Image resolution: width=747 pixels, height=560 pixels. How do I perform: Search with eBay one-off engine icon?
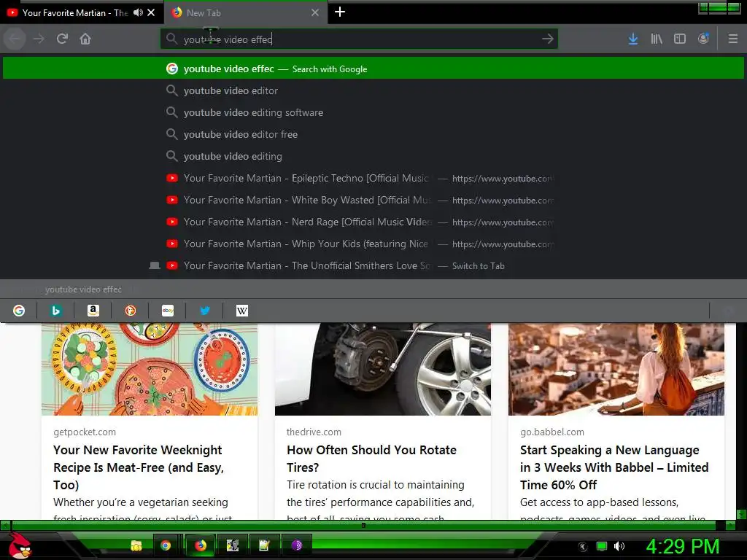tap(168, 311)
